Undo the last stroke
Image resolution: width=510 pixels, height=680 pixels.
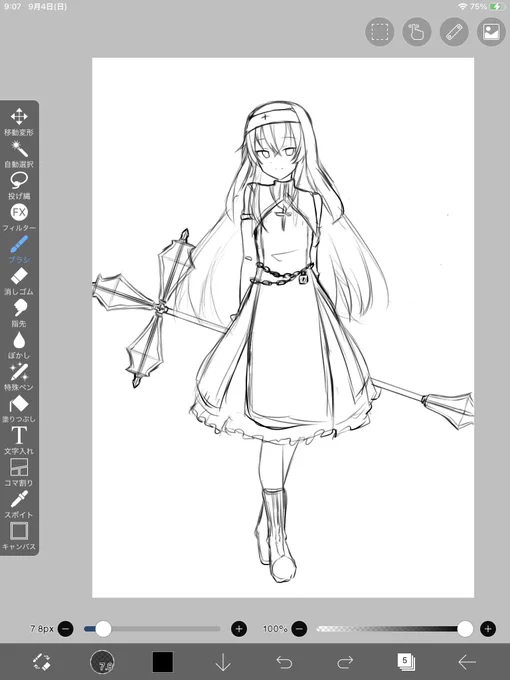284,662
